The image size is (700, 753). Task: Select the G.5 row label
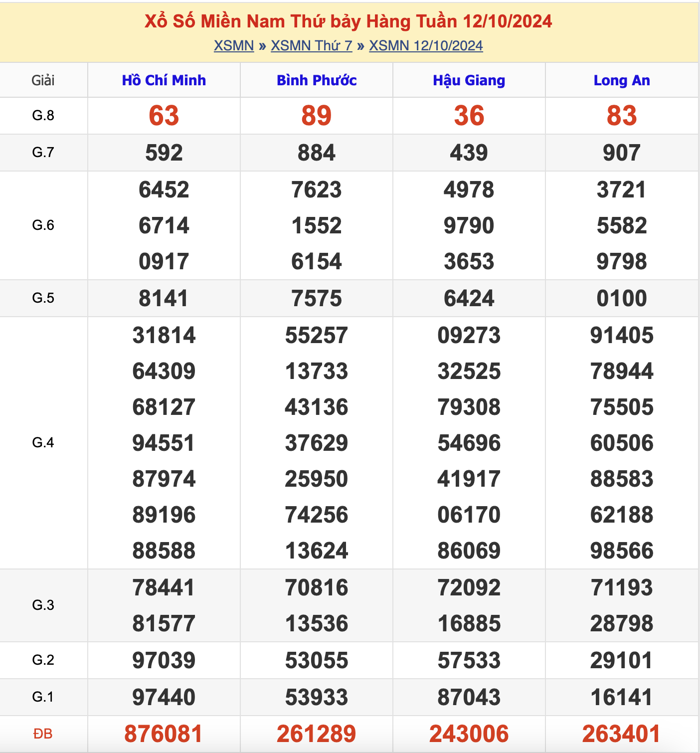pyautogui.click(x=43, y=298)
